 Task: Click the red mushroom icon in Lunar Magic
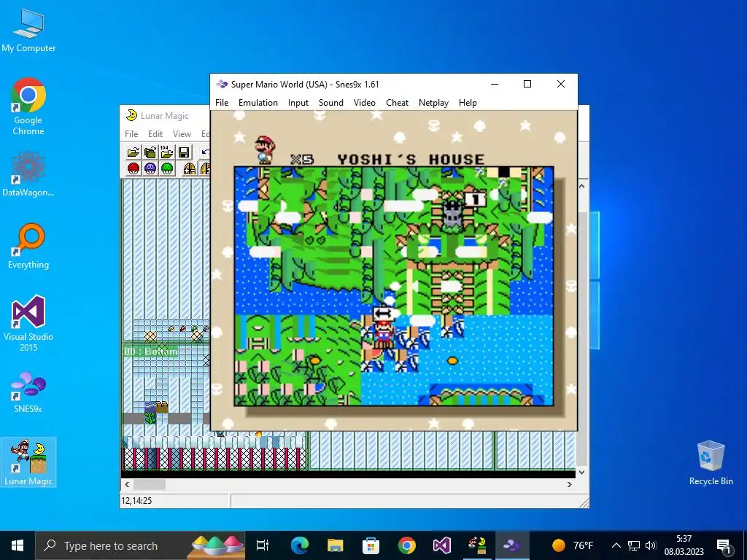133,168
